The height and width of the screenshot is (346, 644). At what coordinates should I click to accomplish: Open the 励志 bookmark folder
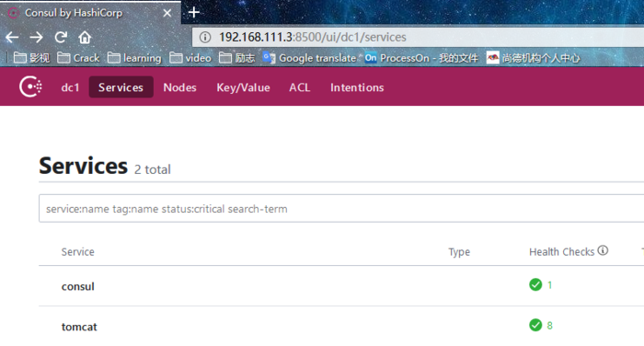click(x=237, y=58)
